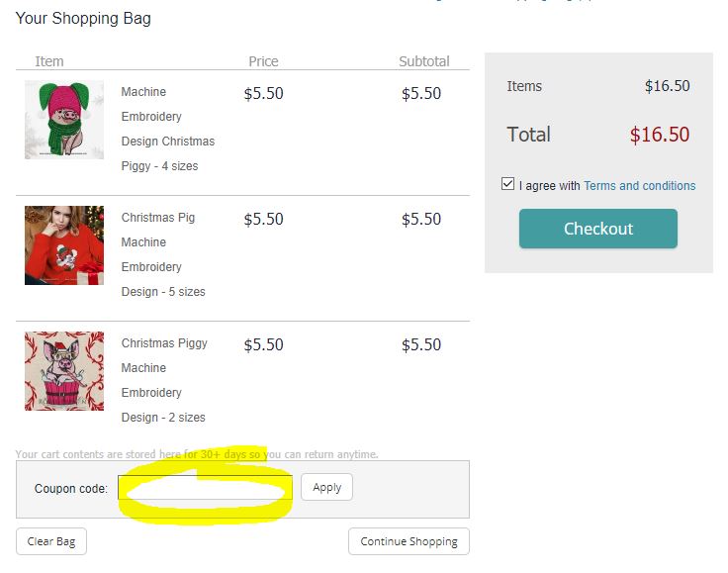Open Christmas Piggy Design 2 sizes product
The height and width of the screenshot is (573, 728).
[x=164, y=380]
